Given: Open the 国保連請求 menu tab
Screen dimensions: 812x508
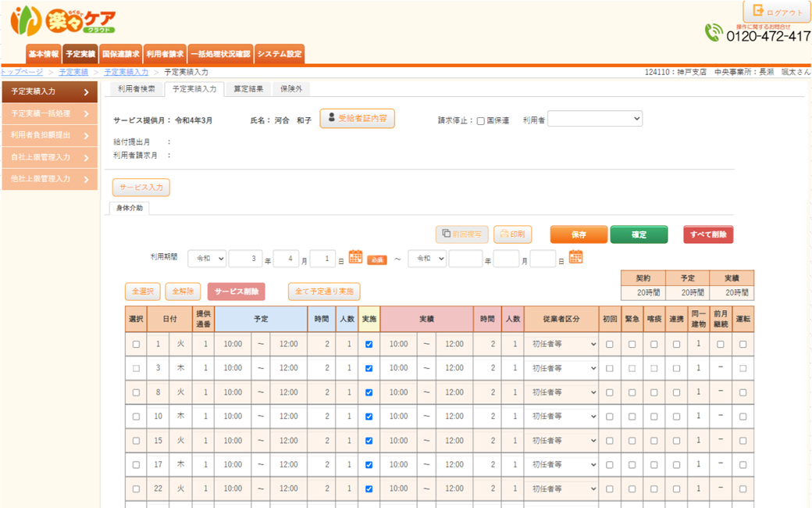Looking at the screenshot, I should click(120, 54).
